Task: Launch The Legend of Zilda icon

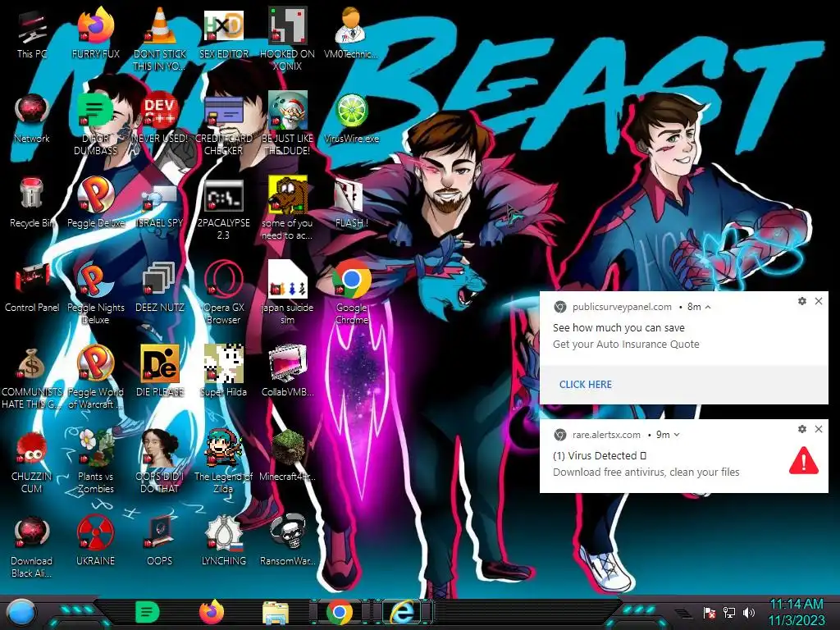Action: (224, 462)
